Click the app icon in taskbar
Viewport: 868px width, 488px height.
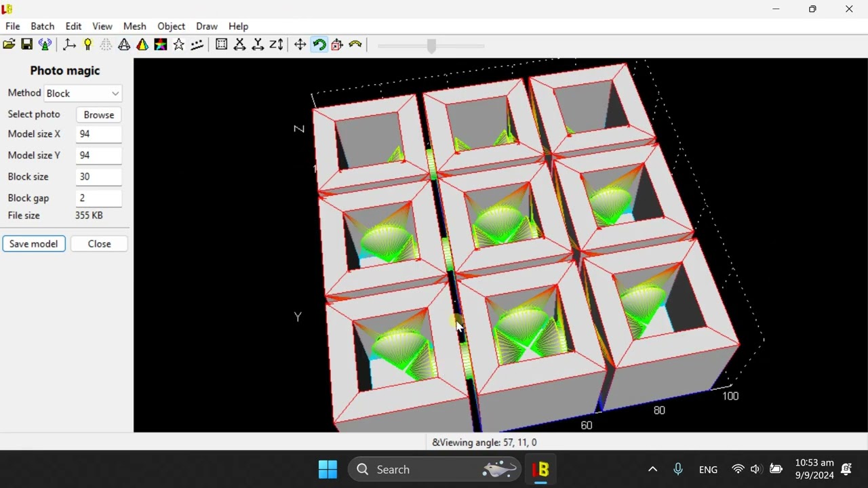coord(540,469)
